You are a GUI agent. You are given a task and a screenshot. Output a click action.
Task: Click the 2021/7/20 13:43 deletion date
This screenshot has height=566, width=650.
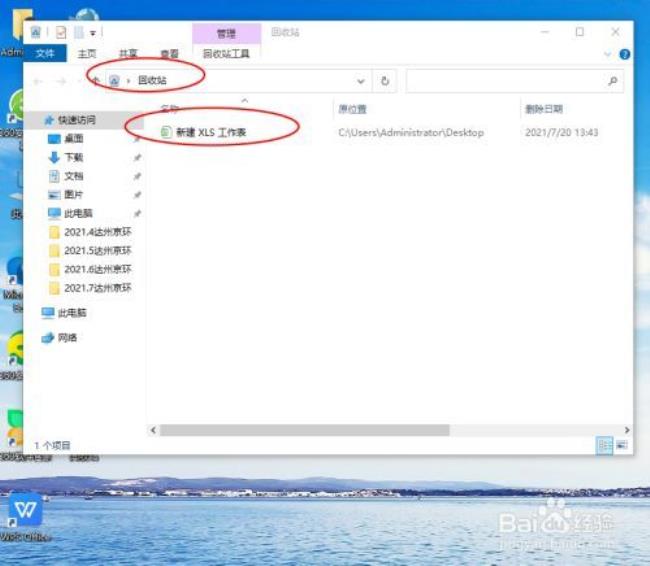click(x=561, y=132)
